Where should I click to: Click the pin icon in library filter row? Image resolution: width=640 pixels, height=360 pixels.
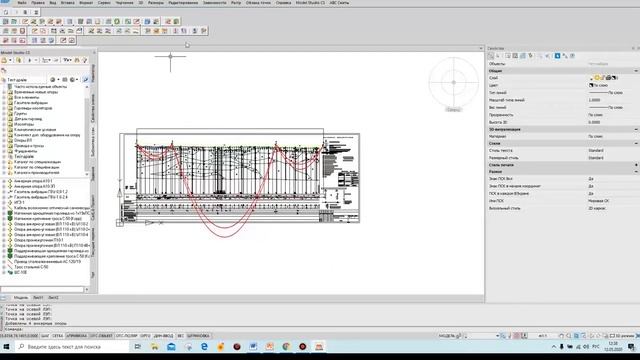[x=86, y=80]
